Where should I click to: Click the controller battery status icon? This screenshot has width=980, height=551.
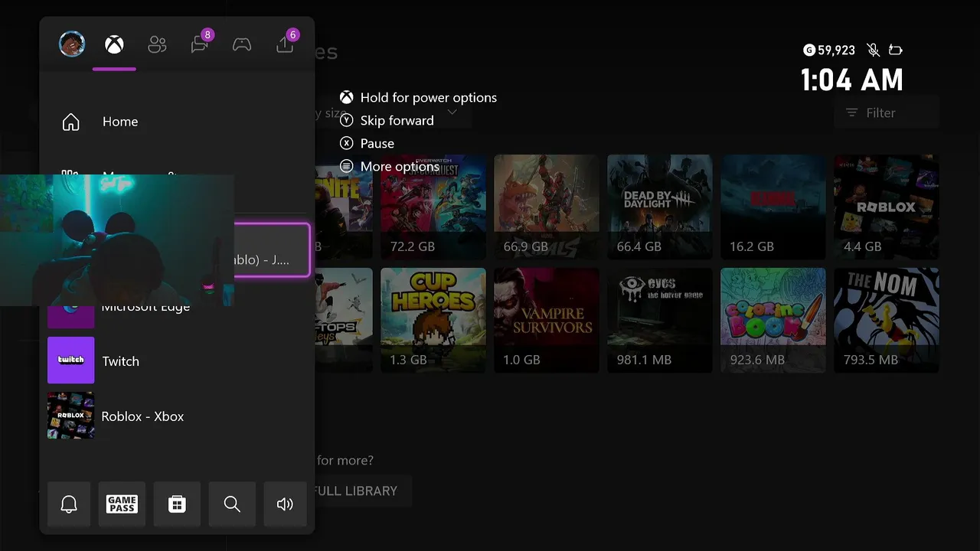tap(895, 50)
